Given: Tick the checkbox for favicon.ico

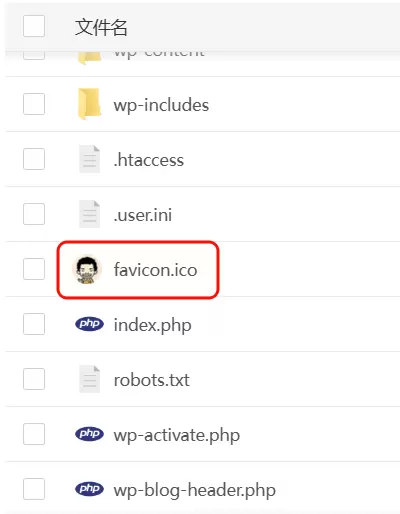Looking at the screenshot, I should point(34,269).
